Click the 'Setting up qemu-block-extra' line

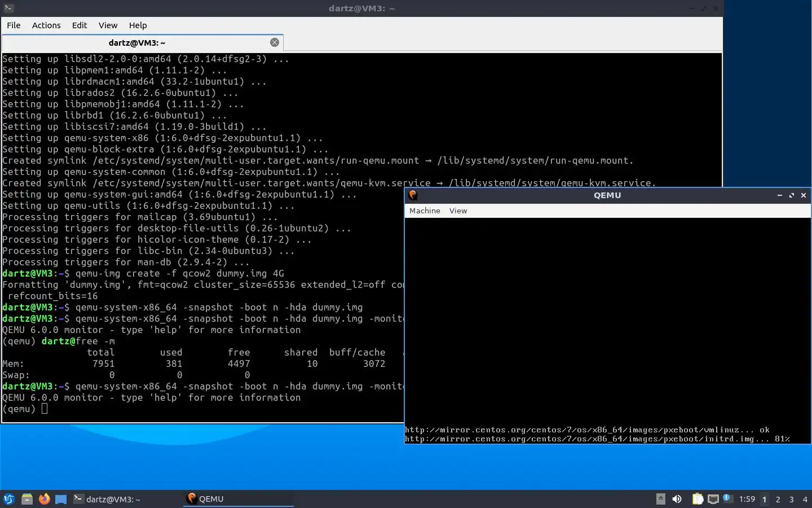pos(165,149)
